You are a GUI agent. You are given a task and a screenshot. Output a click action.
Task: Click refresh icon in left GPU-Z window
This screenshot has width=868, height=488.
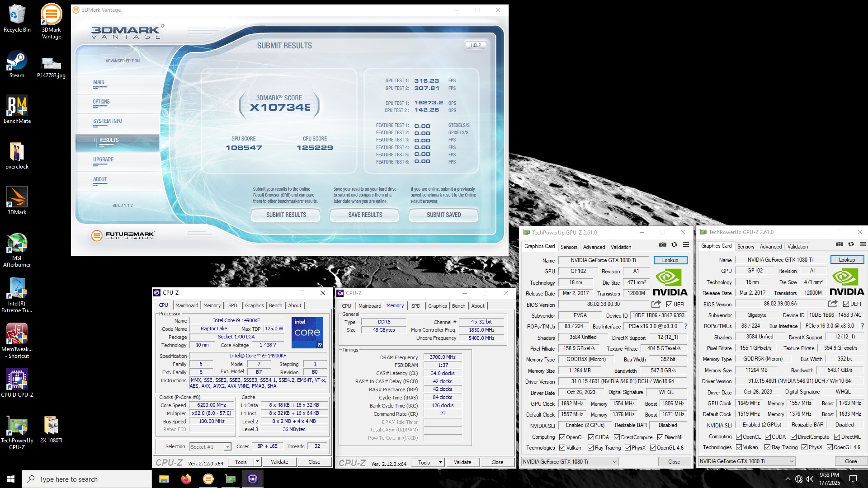(674, 244)
